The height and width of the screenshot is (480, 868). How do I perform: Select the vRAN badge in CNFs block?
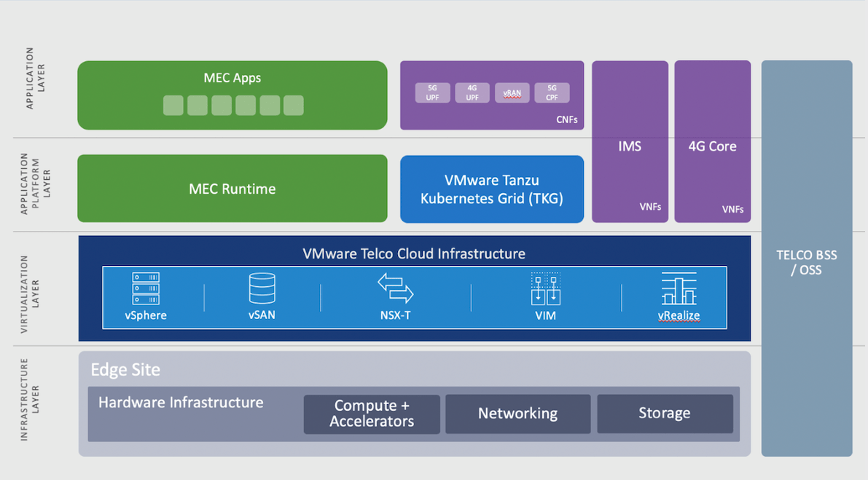512,93
